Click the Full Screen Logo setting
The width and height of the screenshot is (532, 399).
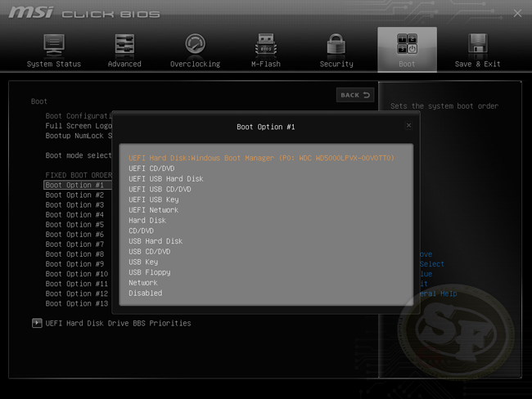click(x=79, y=126)
